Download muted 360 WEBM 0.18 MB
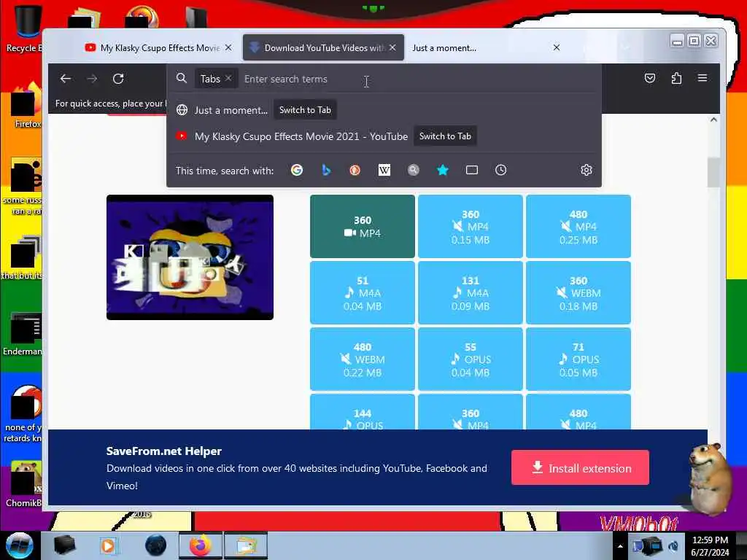Screen dimensions: 747x560 tap(578, 293)
